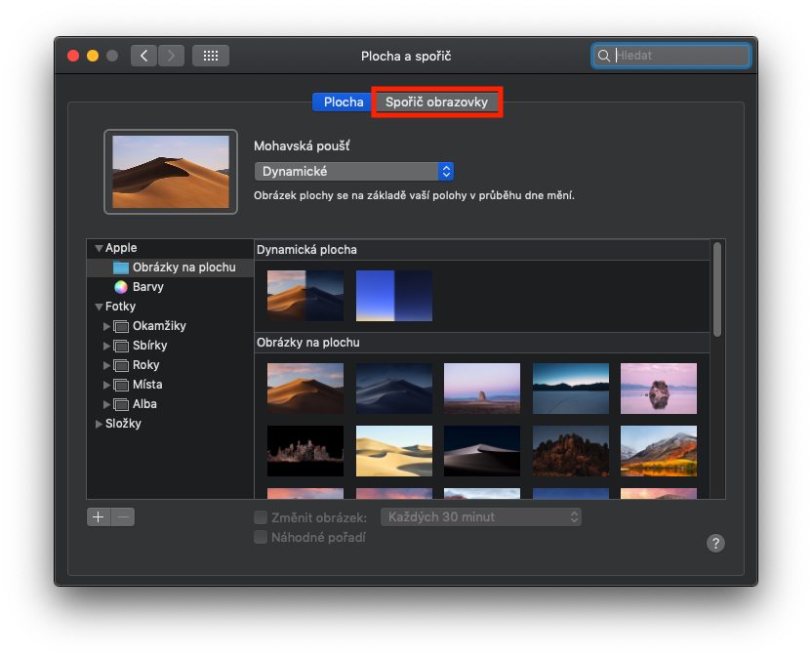Click the minus button to remove folder
The image size is (812, 658).
click(x=123, y=517)
